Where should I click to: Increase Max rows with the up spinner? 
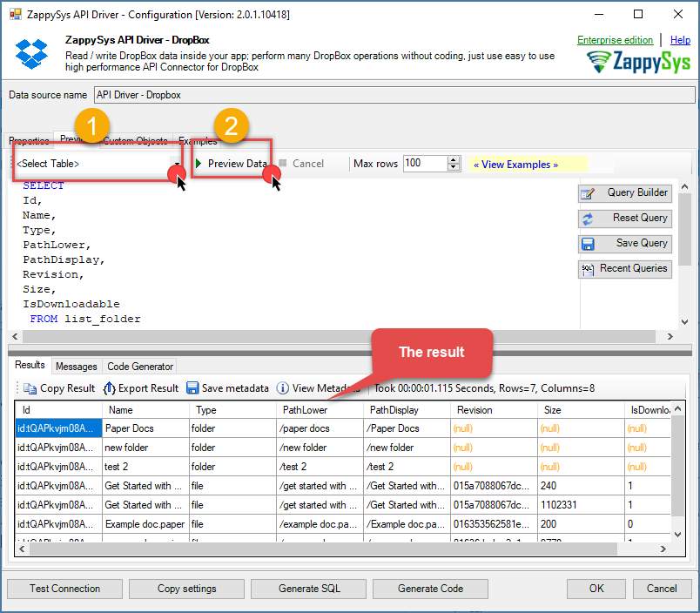454,160
